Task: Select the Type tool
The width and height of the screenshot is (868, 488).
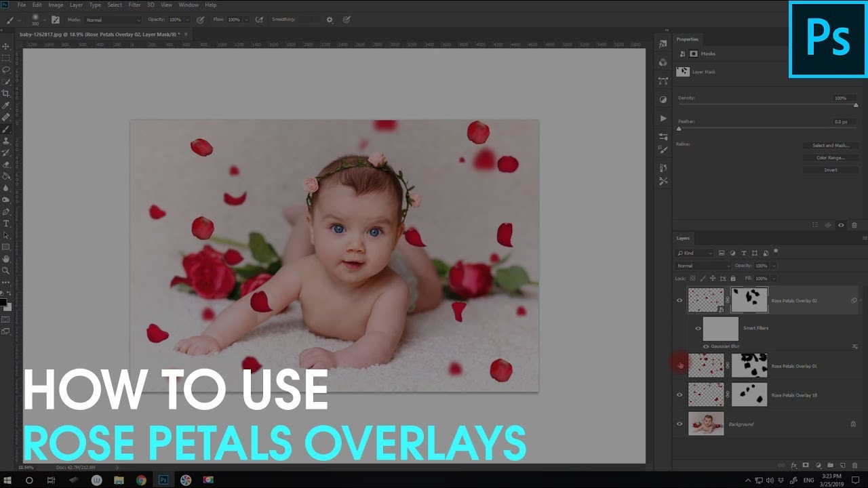Action: tap(6, 223)
